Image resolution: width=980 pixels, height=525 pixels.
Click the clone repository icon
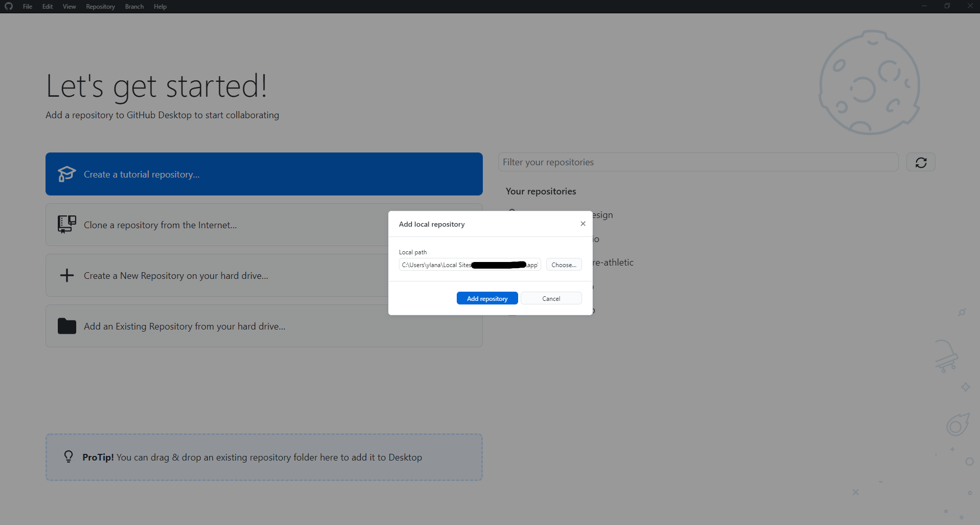pyautogui.click(x=66, y=225)
